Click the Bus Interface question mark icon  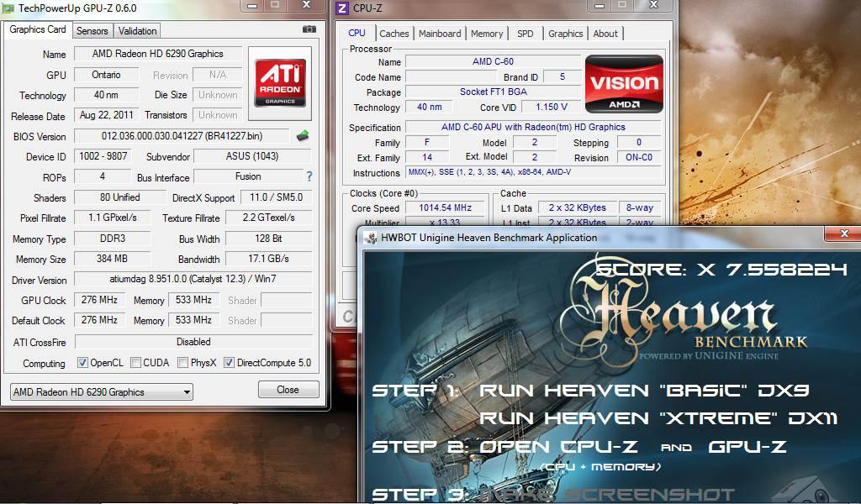[309, 176]
